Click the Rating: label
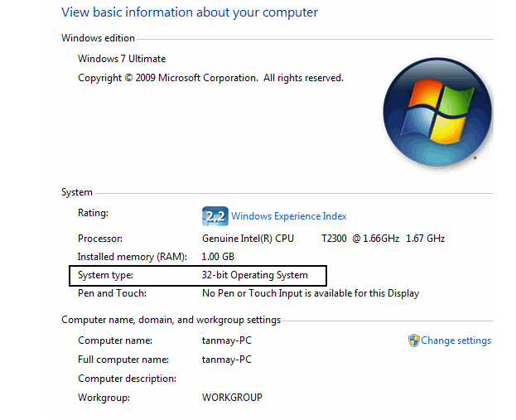516x420 pixels. [x=93, y=213]
